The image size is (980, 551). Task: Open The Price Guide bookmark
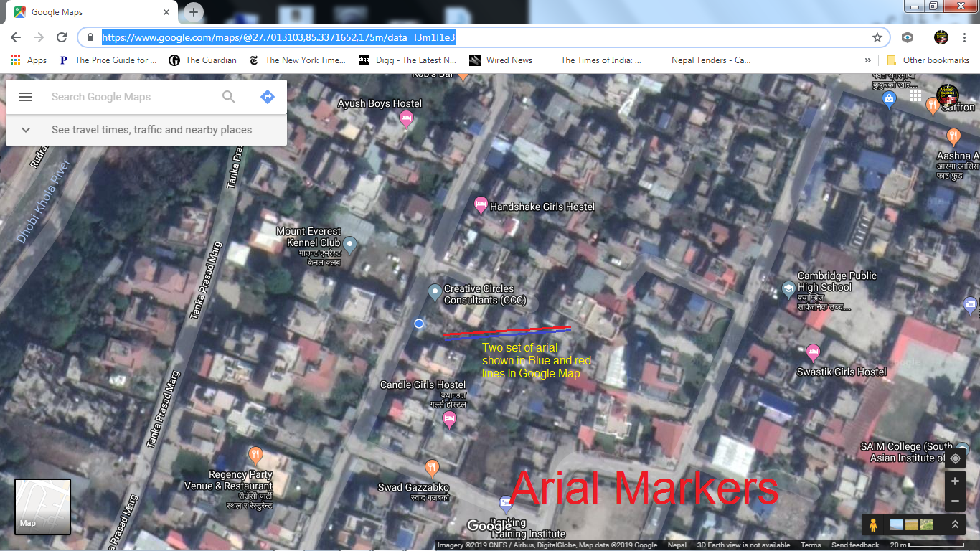(107, 60)
